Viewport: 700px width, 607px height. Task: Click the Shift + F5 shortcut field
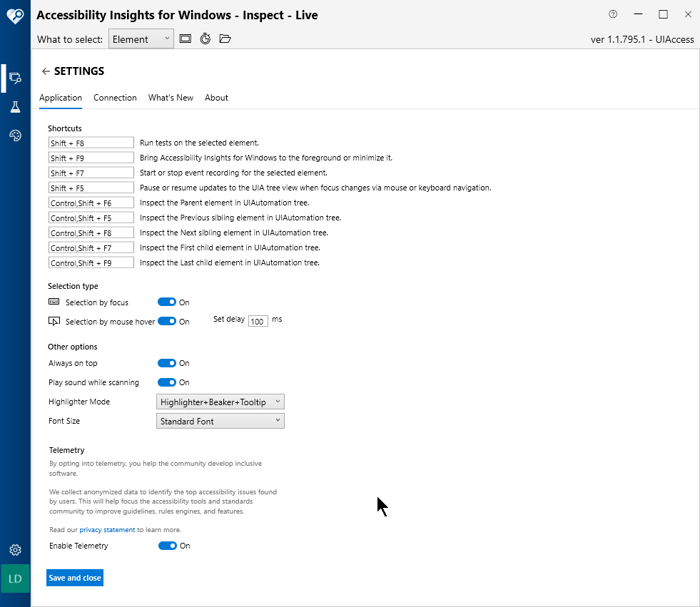(91, 188)
